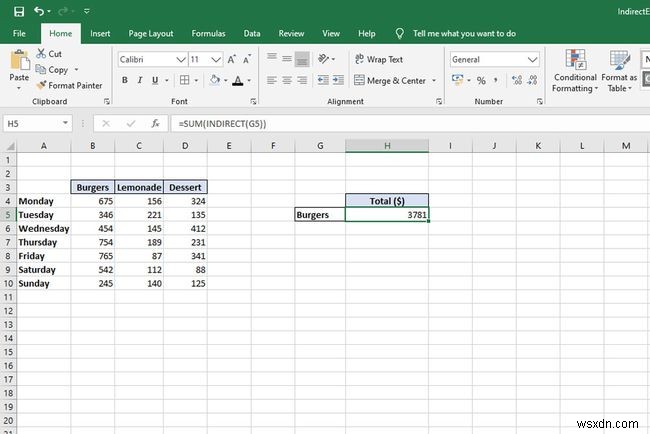Toggle Italic formatting
Screen dimensions: 650x434
(140, 80)
